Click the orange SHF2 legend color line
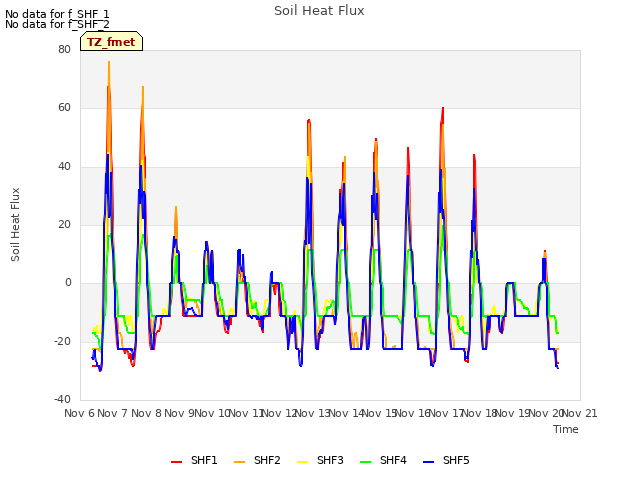 tap(240, 462)
